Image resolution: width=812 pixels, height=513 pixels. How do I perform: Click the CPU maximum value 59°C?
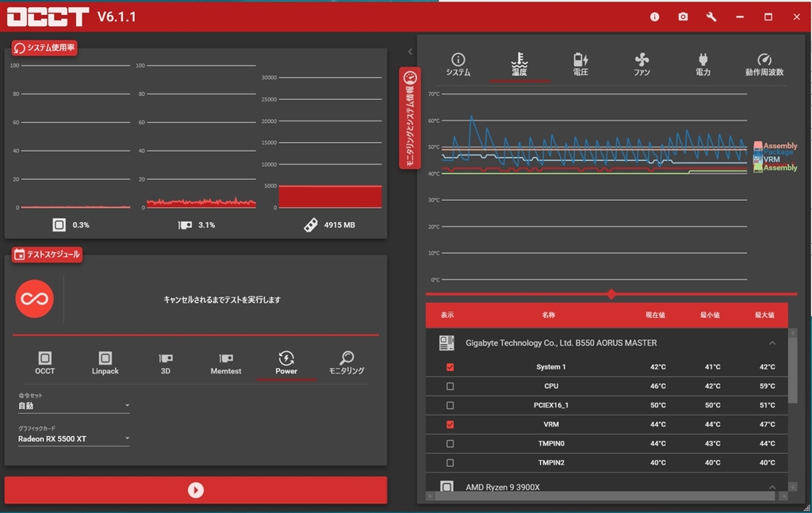pyautogui.click(x=767, y=386)
